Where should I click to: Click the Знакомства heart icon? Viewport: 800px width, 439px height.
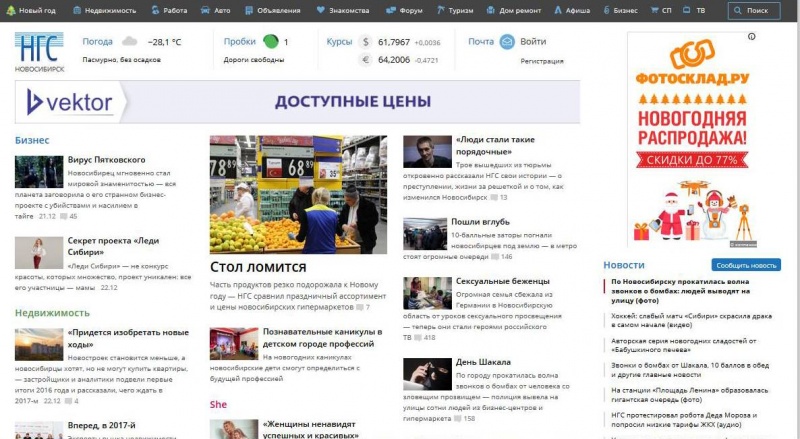click(320, 10)
